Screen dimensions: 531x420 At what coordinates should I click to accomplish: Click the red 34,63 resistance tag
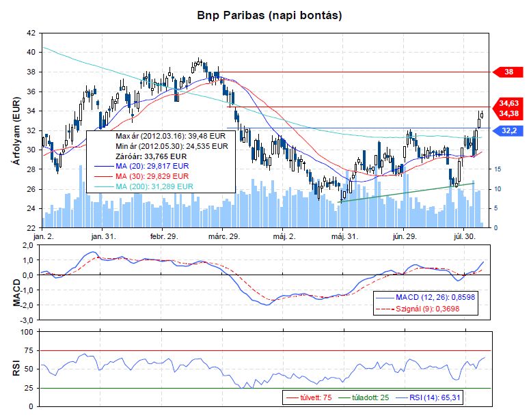[x=508, y=103]
